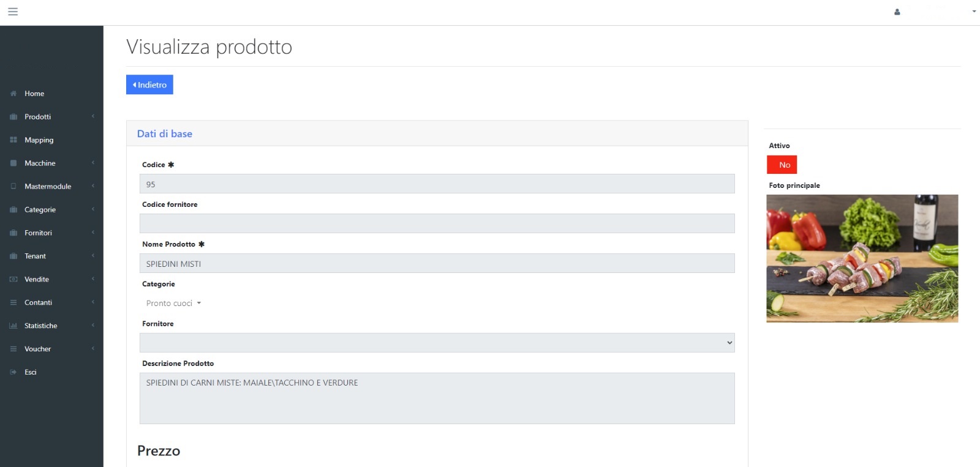Image resolution: width=980 pixels, height=467 pixels.
Task: Select the Mapping grid icon
Action: point(13,140)
